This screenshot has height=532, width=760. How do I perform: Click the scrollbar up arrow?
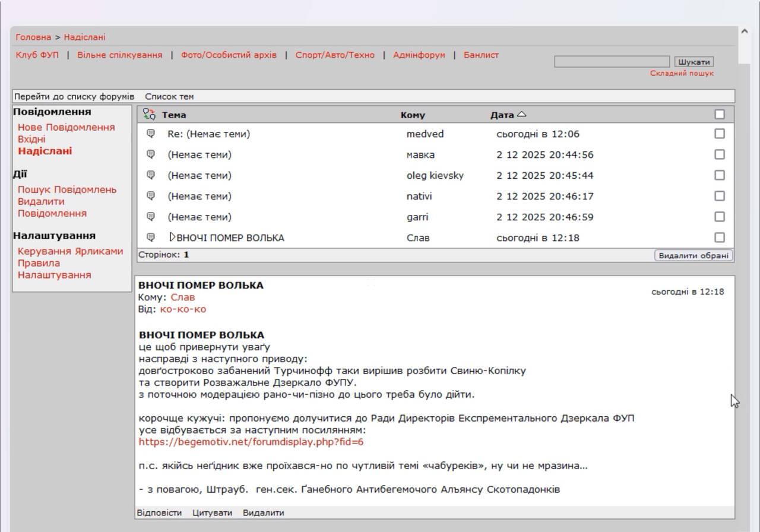pyautogui.click(x=744, y=31)
